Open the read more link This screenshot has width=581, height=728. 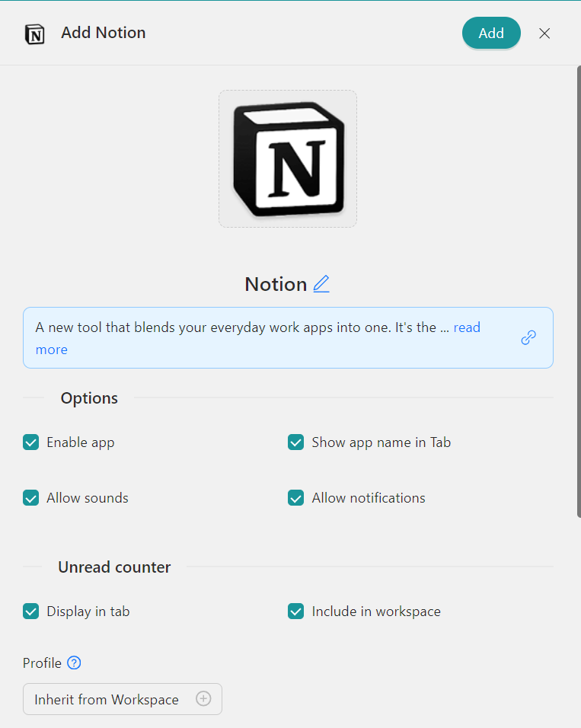467,327
